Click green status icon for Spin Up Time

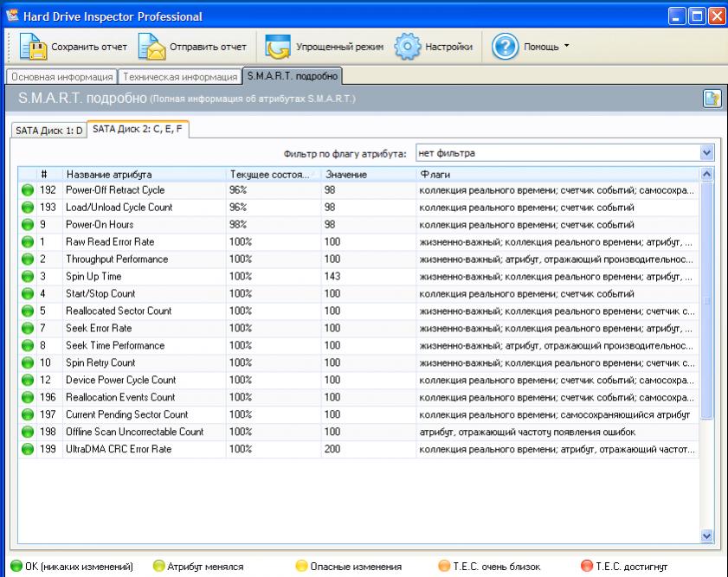29,277
